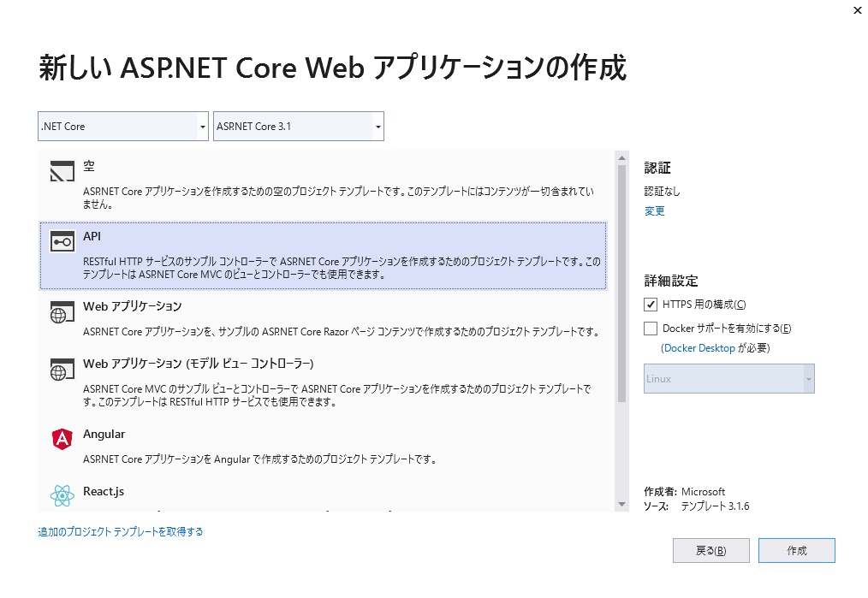Select the red Angular logo icon
The image size is (868, 598).
tap(62, 440)
